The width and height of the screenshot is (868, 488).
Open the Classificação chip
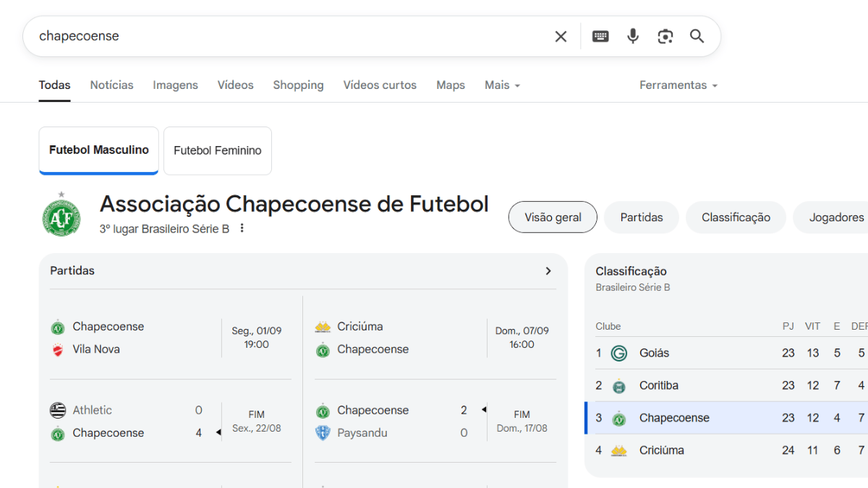[736, 217]
